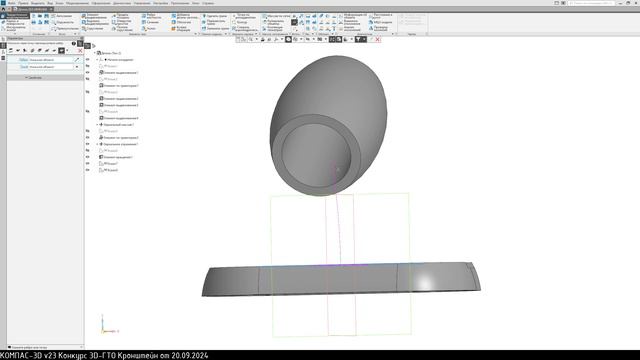Screen dimensions: 640x360
Task: Choose the Удалить грани tool
Action: [x=215, y=16]
